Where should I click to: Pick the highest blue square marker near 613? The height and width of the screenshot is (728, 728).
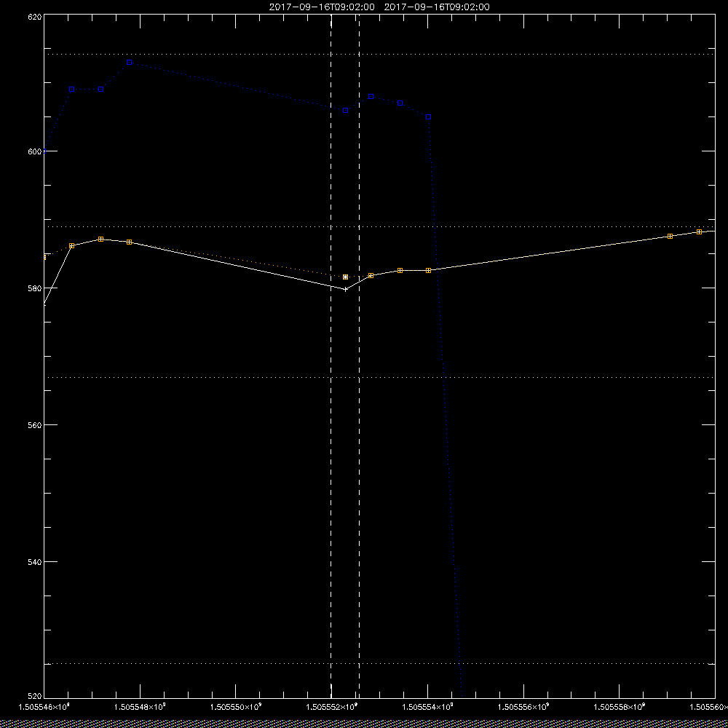[130, 62]
